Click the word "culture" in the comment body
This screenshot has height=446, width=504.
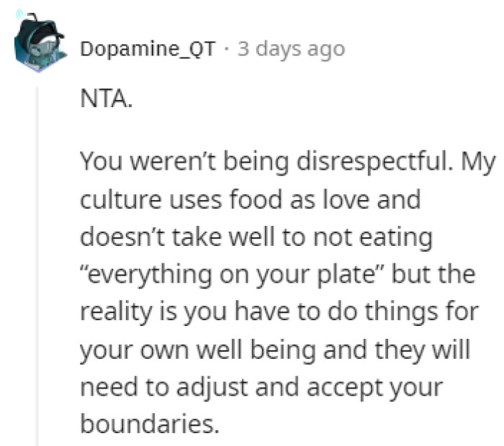pyautogui.click(x=120, y=199)
